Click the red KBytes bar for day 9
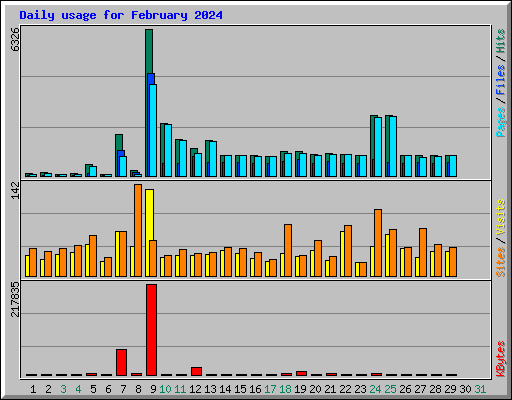512x400 pixels. (x=151, y=330)
